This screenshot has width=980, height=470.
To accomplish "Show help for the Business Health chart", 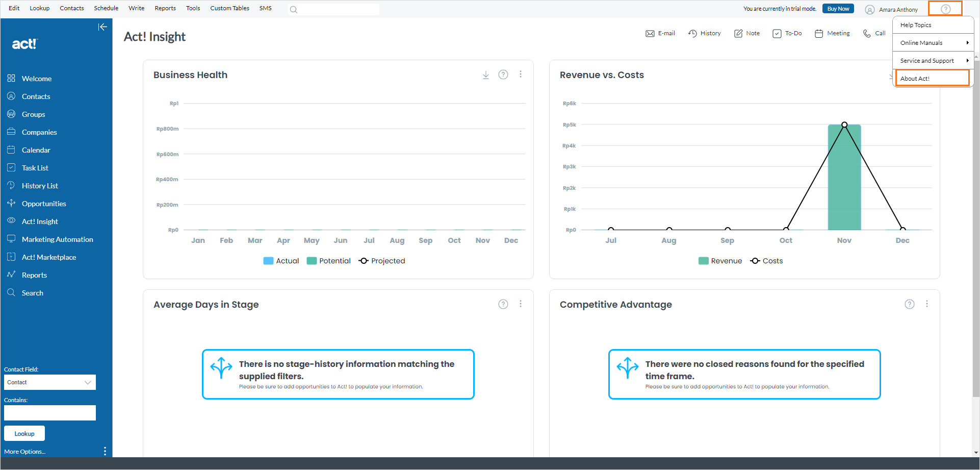I will tap(503, 75).
